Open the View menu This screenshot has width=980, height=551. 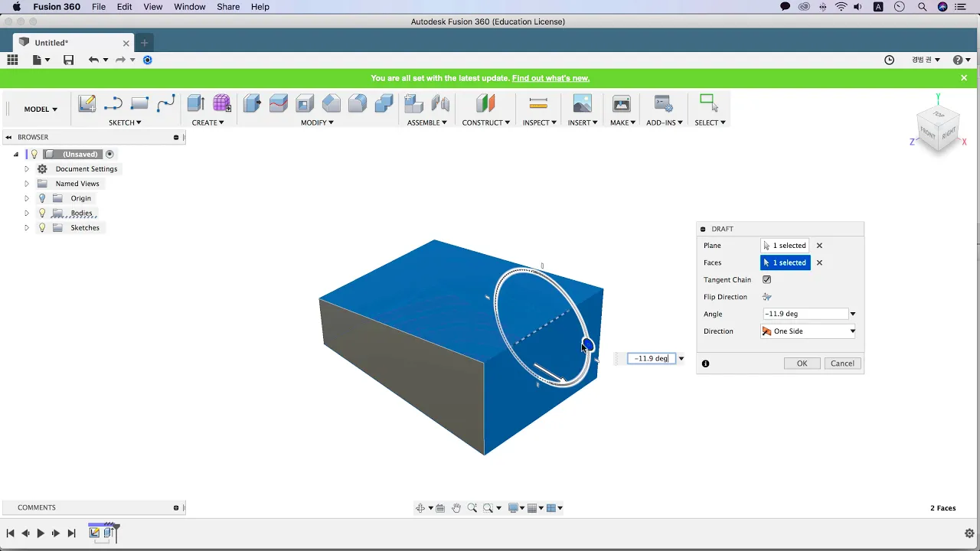pos(153,7)
